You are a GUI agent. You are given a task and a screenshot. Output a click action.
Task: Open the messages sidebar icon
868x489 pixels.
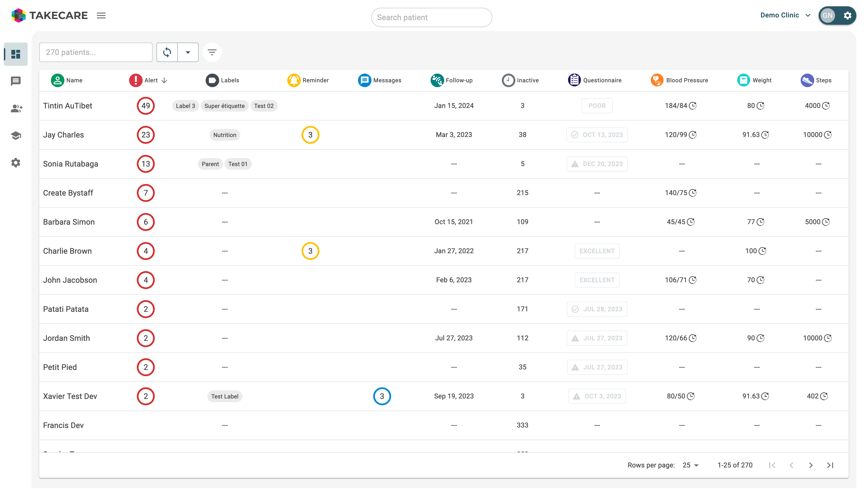[x=16, y=81]
